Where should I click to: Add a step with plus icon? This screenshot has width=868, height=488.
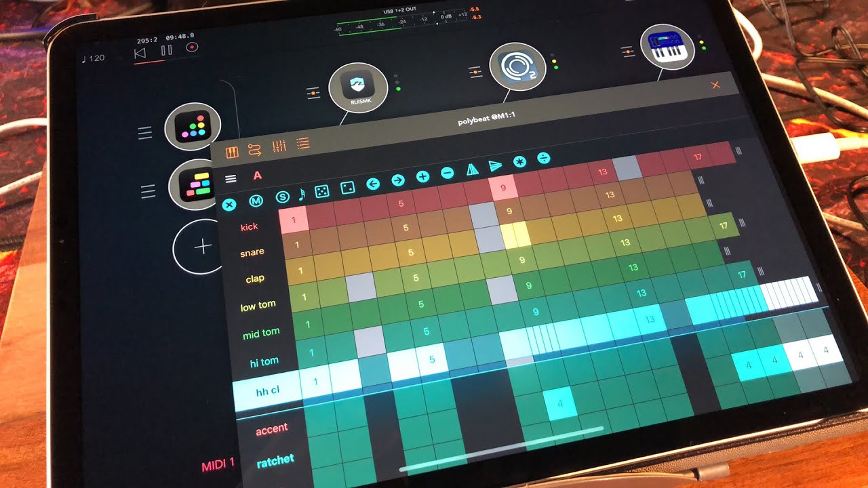[x=422, y=177]
